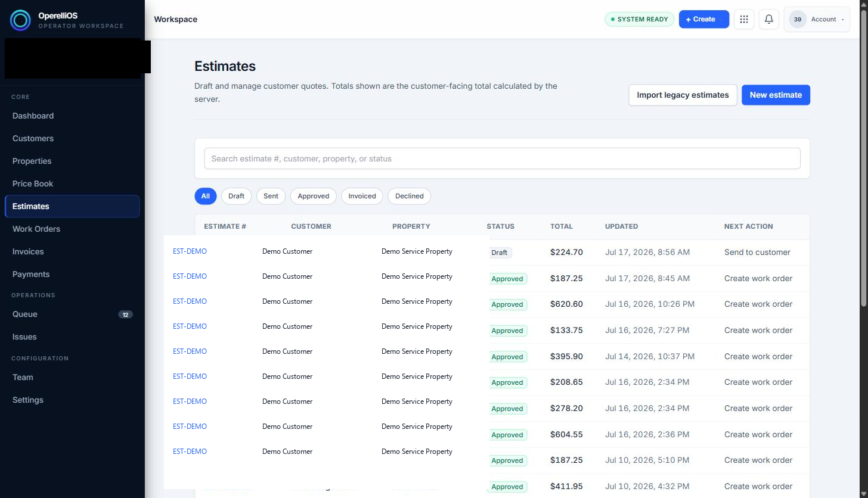The width and height of the screenshot is (868, 498).
Task: Click the OperelliOS ring logo
Action: 20,20
